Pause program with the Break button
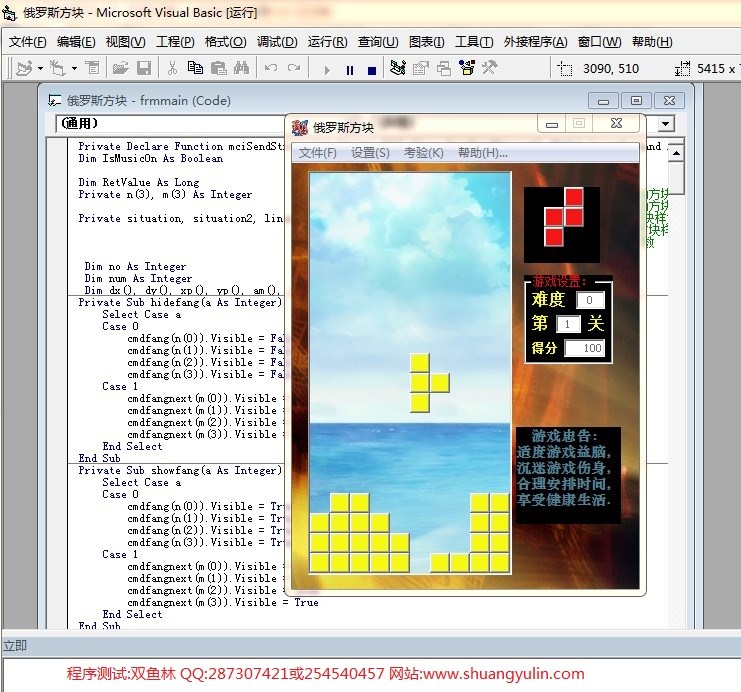The image size is (741, 692). pyautogui.click(x=350, y=70)
